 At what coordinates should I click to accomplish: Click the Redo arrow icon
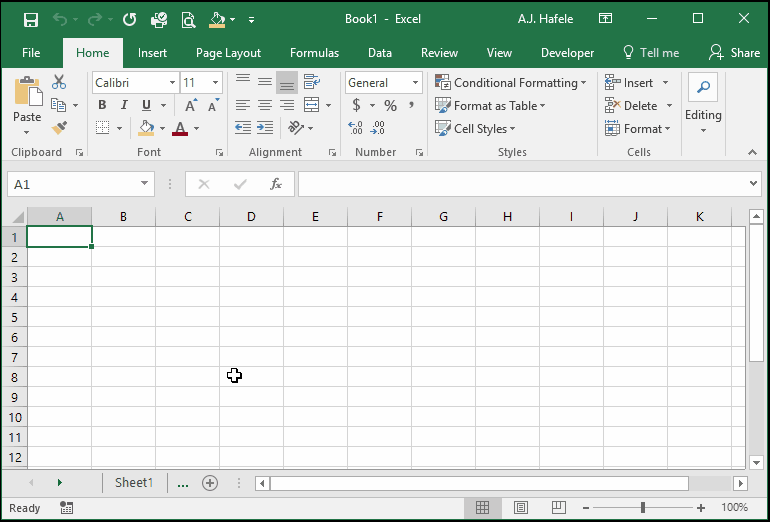[x=95, y=20]
